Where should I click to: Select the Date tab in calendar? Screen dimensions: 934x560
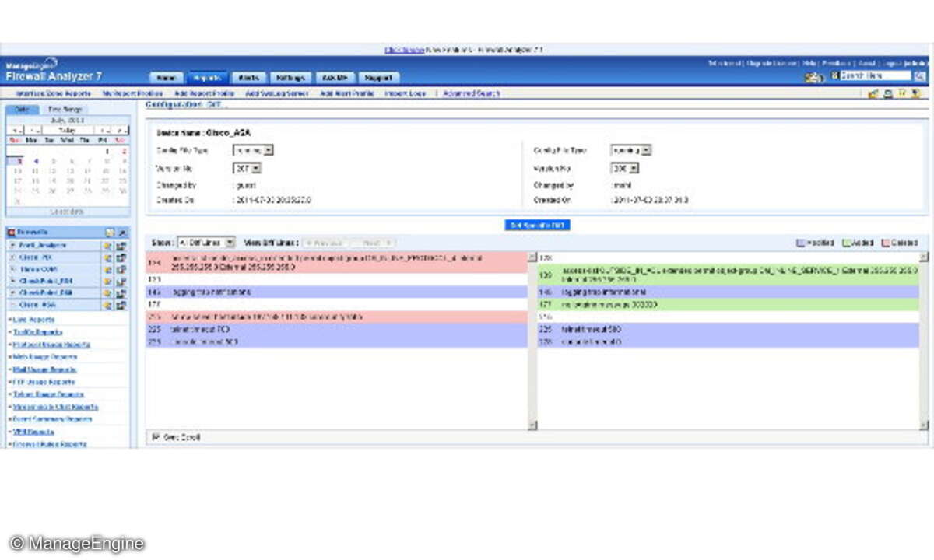(22, 110)
